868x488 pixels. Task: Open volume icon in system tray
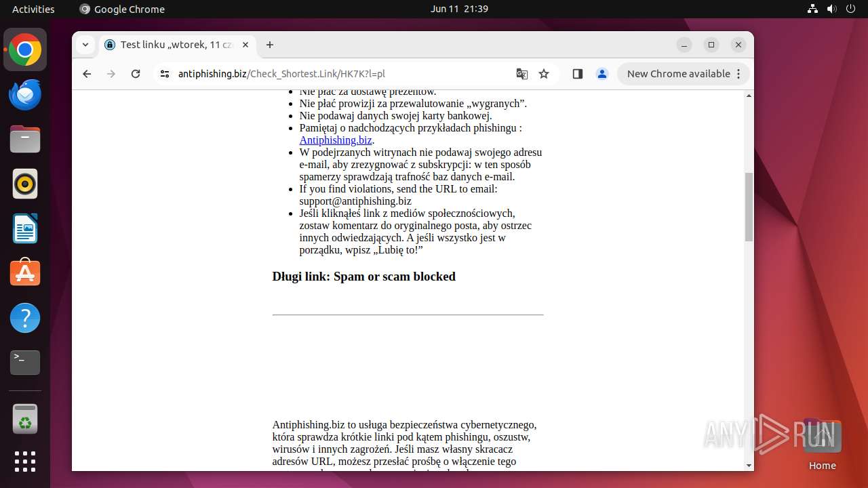(x=831, y=9)
